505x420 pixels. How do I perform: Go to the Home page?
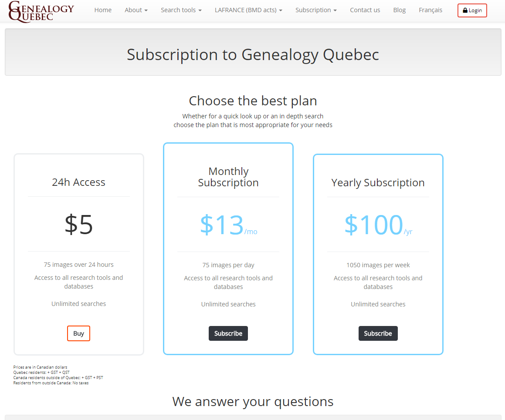[x=103, y=10]
